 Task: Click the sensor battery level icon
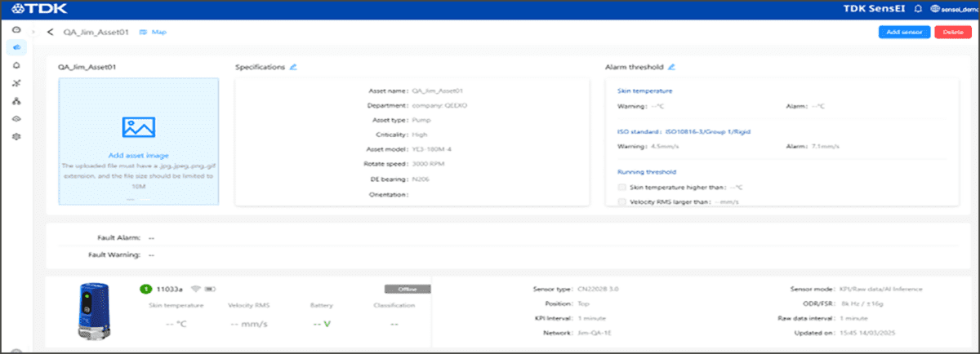click(211, 289)
